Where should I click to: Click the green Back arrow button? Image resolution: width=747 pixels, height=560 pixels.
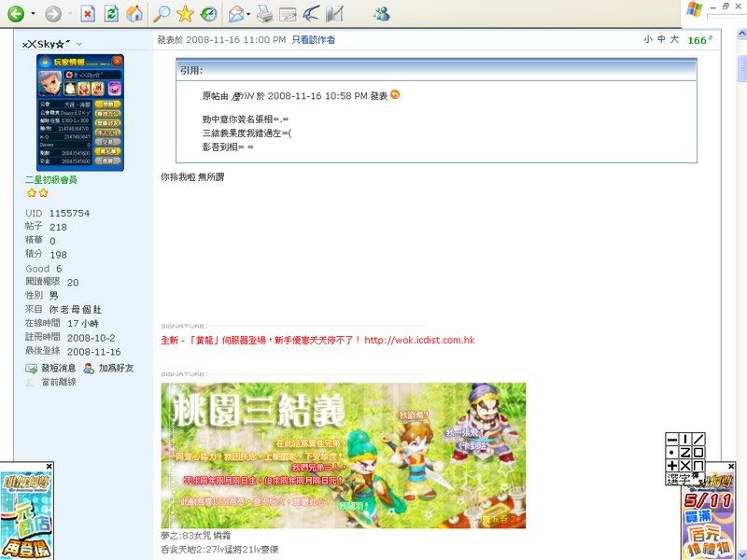tap(16, 14)
